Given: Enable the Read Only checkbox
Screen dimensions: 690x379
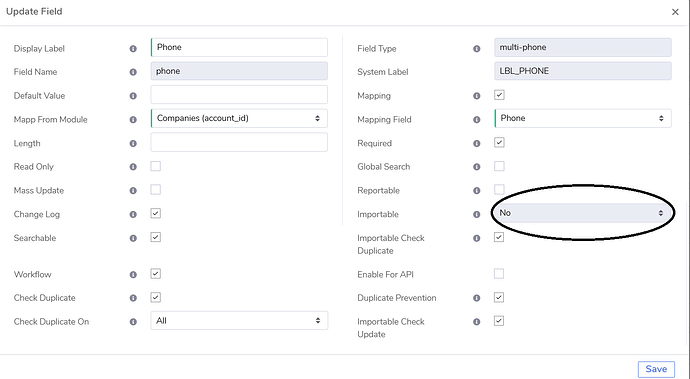Looking at the screenshot, I should point(155,166).
